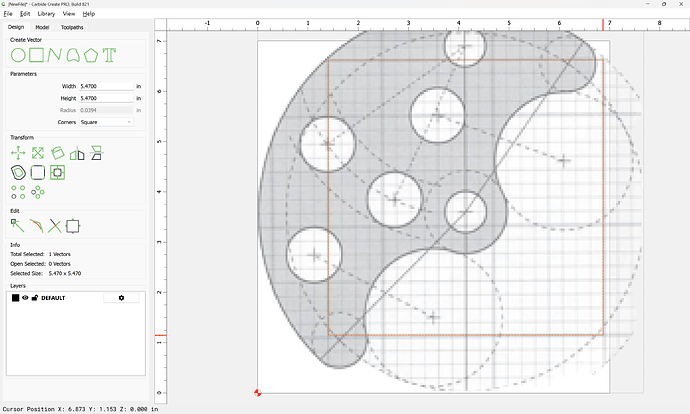Open DEFAULT layer settings gear
The height and width of the screenshot is (414, 690).
[x=121, y=298]
